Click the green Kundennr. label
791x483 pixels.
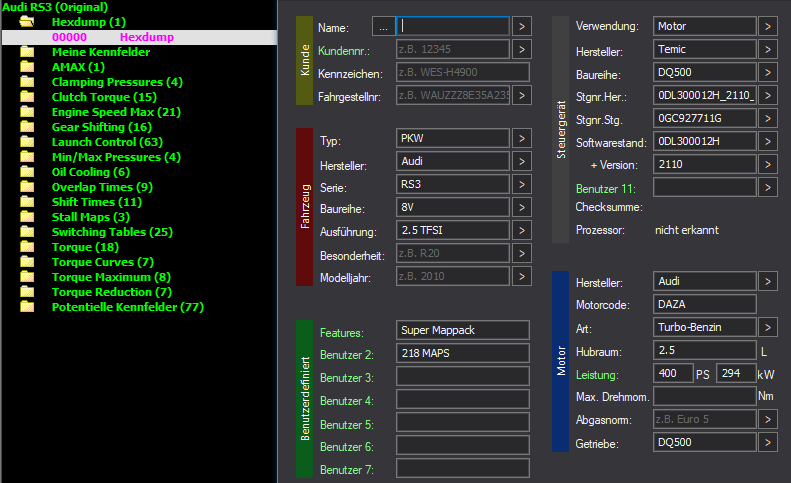click(344, 51)
